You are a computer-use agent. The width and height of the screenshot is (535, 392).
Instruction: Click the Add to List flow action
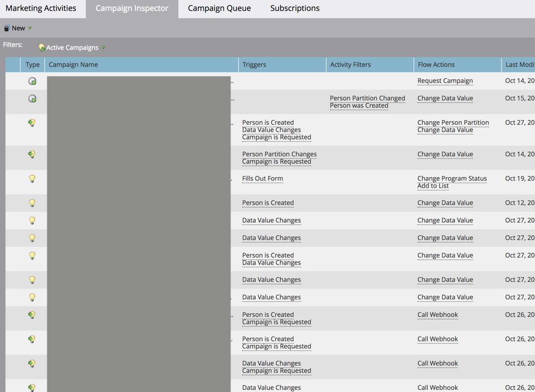pyautogui.click(x=433, y=186)
